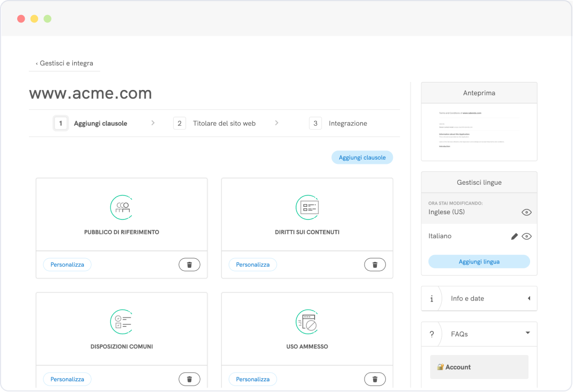Click trash icon on Uso ammesso card
573x392 pixels.
coord(375,379)
